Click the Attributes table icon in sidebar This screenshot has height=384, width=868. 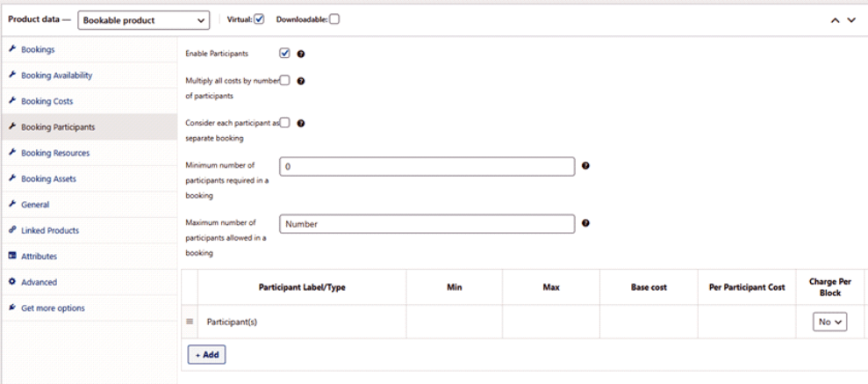12,256
